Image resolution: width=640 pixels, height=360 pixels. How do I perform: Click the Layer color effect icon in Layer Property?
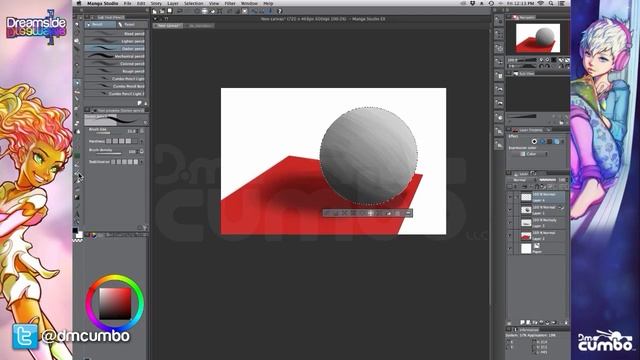557,142
